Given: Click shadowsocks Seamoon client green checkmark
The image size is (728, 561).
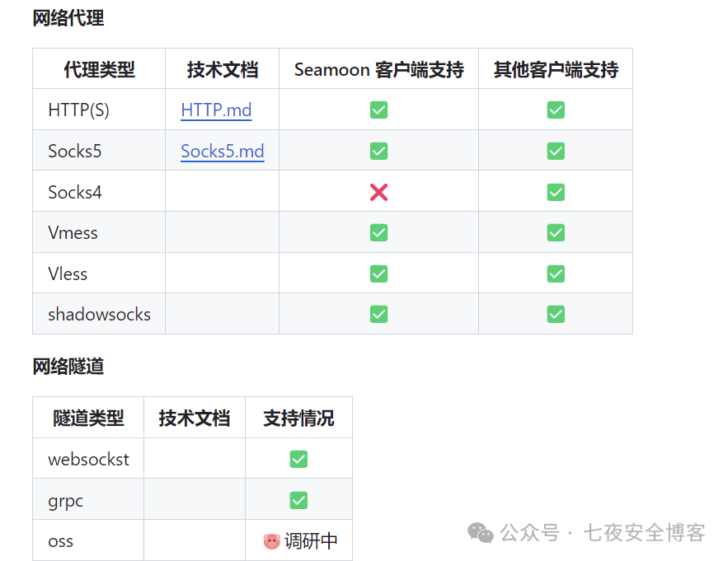Looking at the screenshot, I should pos(379,314).
